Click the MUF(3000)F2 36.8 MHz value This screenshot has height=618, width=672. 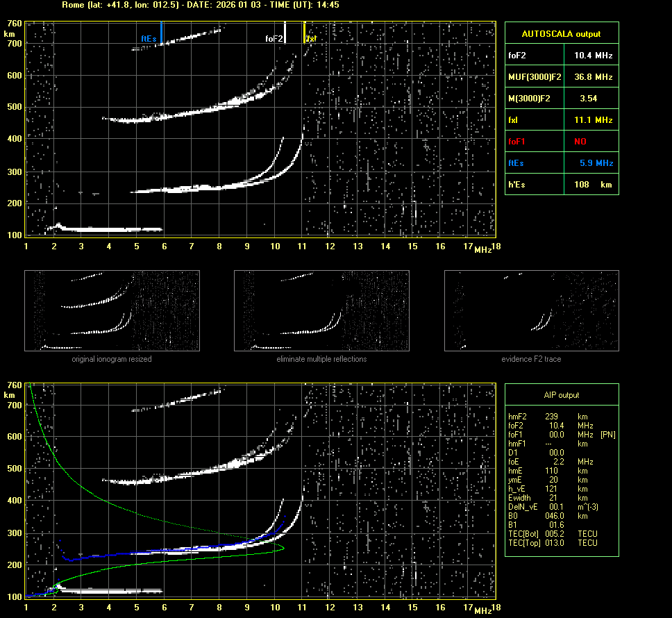[x=592, y=76]
